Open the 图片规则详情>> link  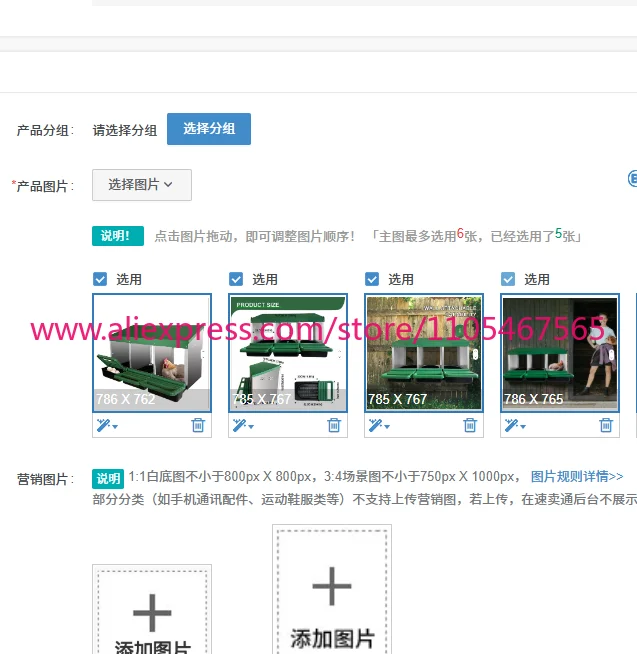tap(577, 476)
